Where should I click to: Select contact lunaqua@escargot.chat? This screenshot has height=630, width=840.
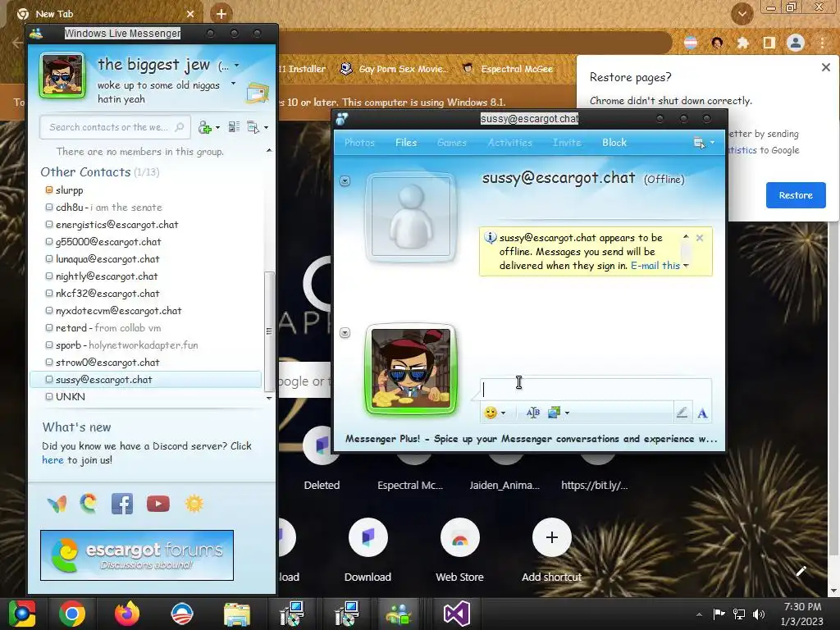click(107, 259)
